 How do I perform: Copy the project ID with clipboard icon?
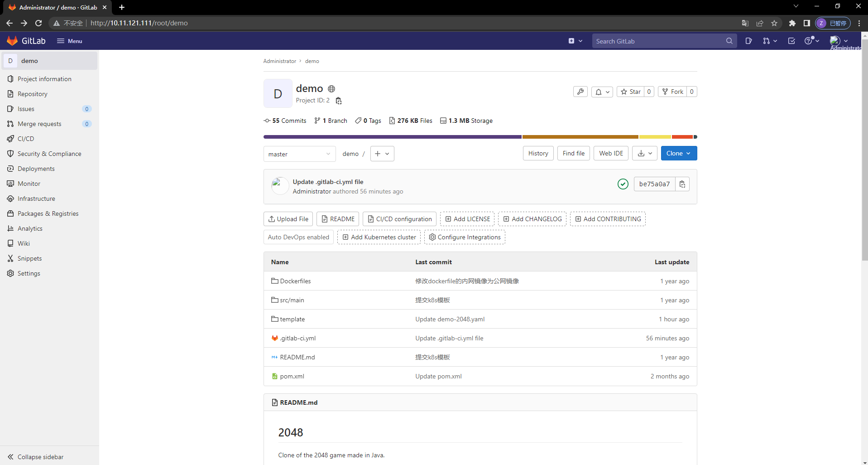click(x=338, y=101)
